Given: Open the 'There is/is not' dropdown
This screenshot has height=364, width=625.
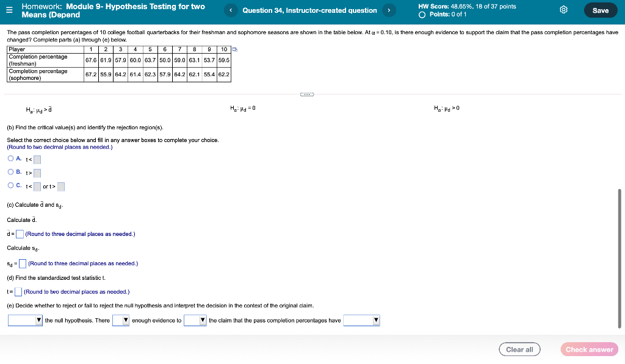Looking at the screenshot, I should point(121,321).
